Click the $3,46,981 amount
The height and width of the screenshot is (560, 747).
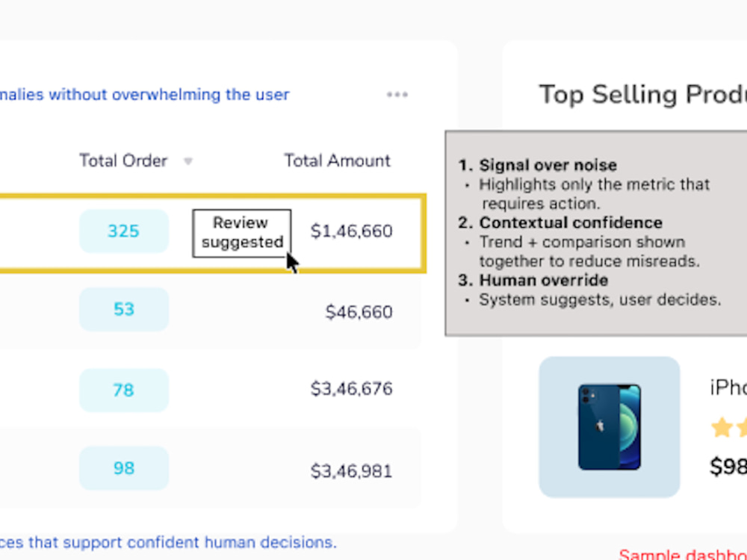352,471
